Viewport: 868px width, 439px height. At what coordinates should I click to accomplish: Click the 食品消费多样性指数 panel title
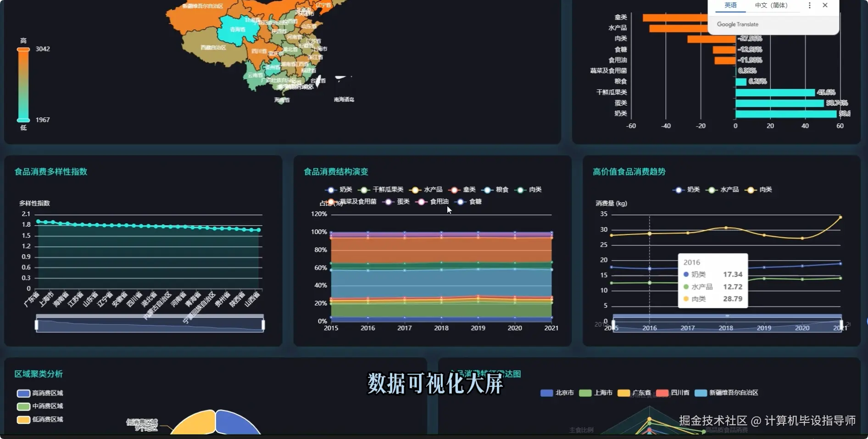point(51,172)
